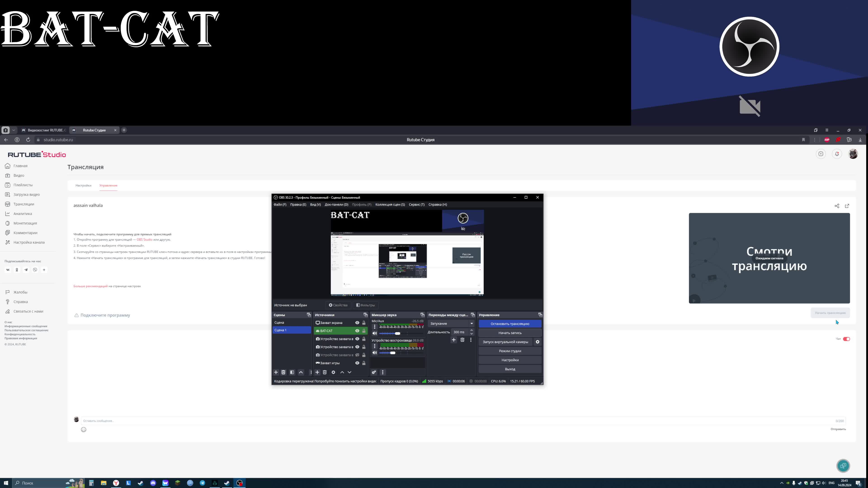Open virtual camera settings gear
This screenshot has height=488, width=868.
[x=538, y=342]
